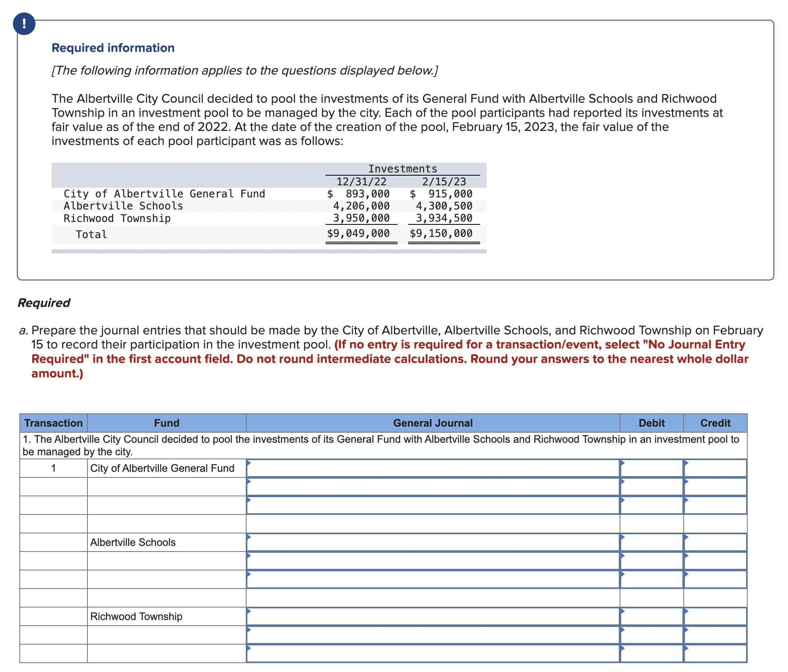Click Credit field in Richwood Township second row

point(715,635)
